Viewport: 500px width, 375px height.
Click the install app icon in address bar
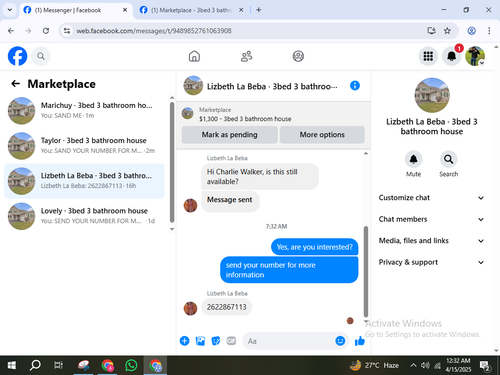click(431, 31)
